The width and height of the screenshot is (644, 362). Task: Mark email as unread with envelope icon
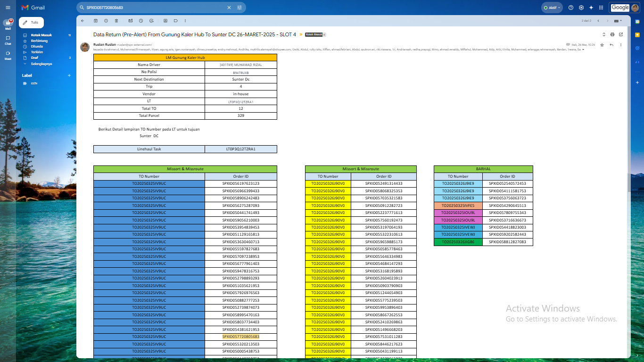click(x=131, y=21)
